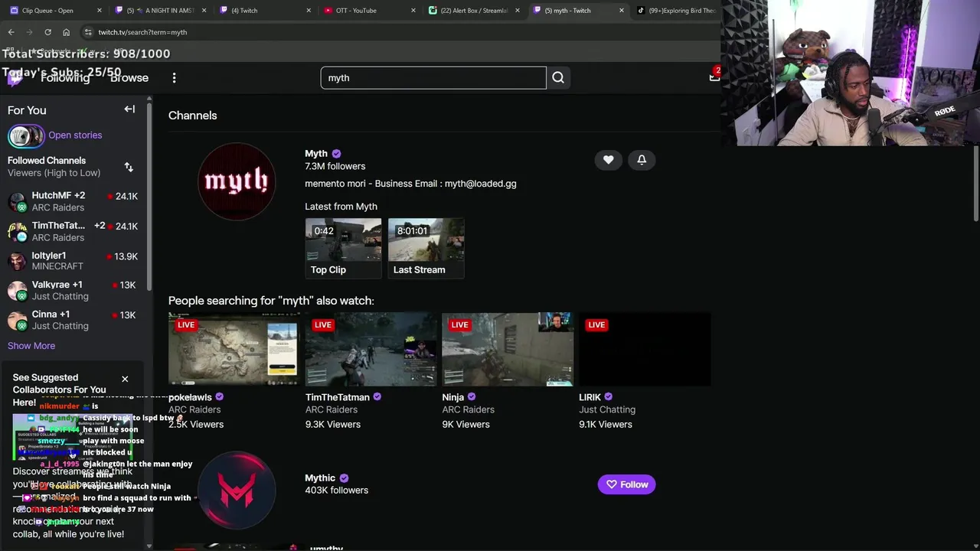The image size is (980, 551).
Task: Open loltyler1 avatar in sidebar
Action: click(x=17, y=262)
